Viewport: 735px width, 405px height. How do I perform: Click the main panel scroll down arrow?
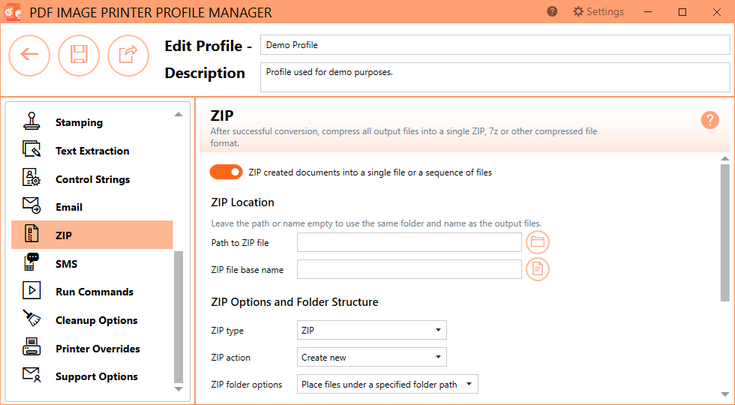725,395
